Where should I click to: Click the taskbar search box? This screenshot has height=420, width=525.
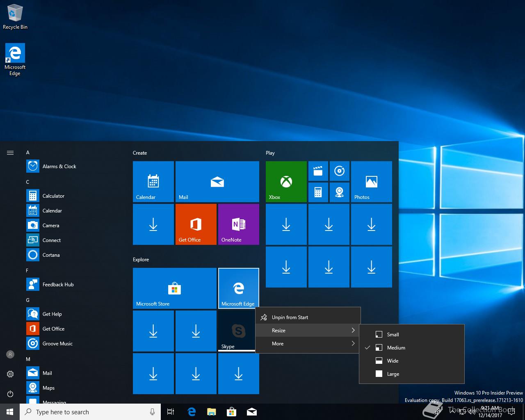90,412
